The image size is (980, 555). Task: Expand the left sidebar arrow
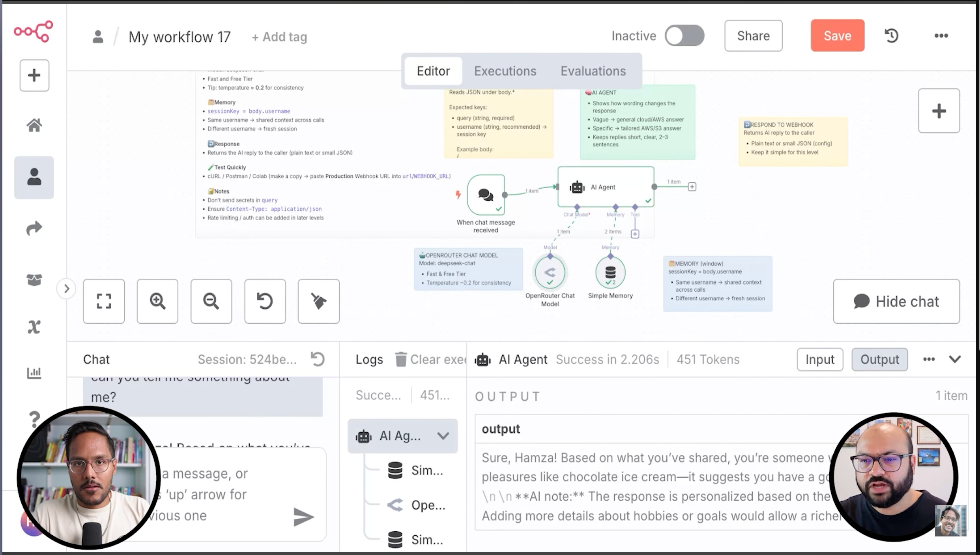point(66,289)
